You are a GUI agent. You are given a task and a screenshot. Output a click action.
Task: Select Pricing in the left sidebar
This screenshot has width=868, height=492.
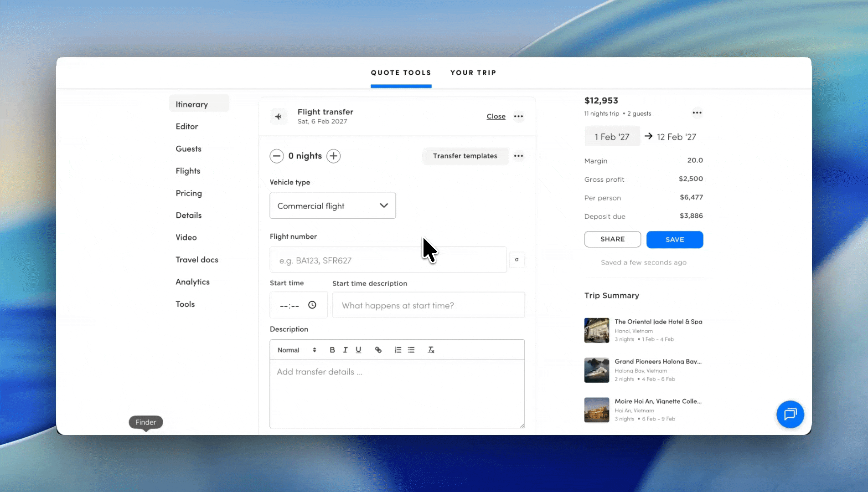(188, 193)
